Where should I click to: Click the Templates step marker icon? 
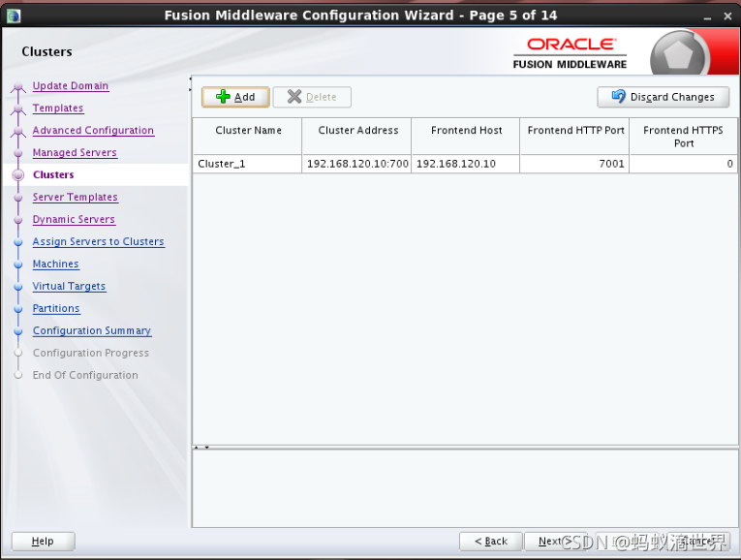pyautogui.click(x=18, y=109)
